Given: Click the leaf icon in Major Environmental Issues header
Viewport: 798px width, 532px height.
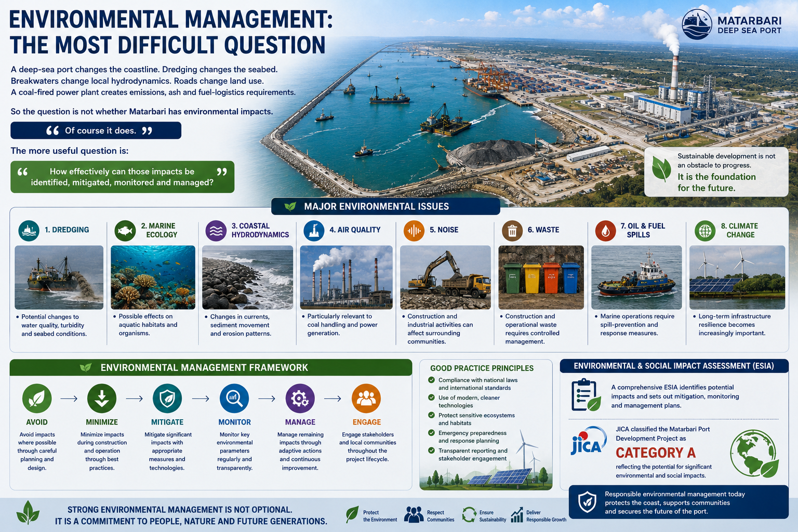Looking at the screenshot, I should click(290, 206).
